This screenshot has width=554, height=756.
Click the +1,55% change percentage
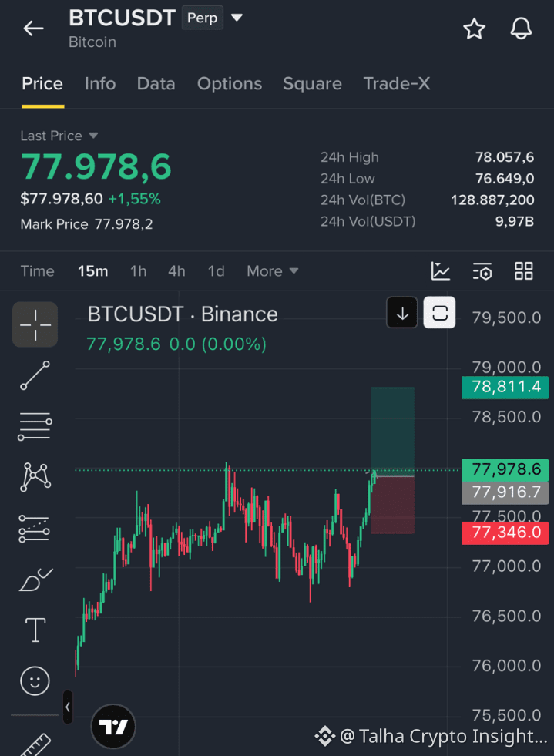pyautogui.click(x=135, y=199)
